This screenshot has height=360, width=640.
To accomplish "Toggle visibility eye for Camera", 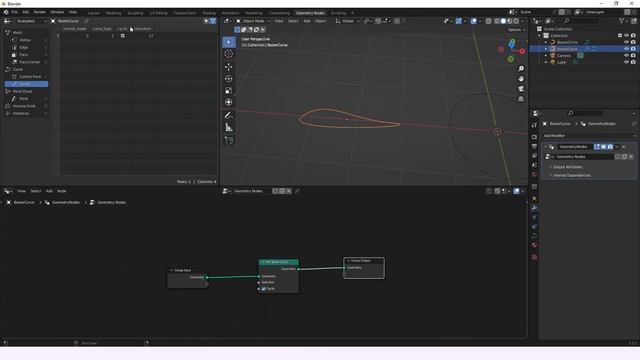I will point(626,56).
